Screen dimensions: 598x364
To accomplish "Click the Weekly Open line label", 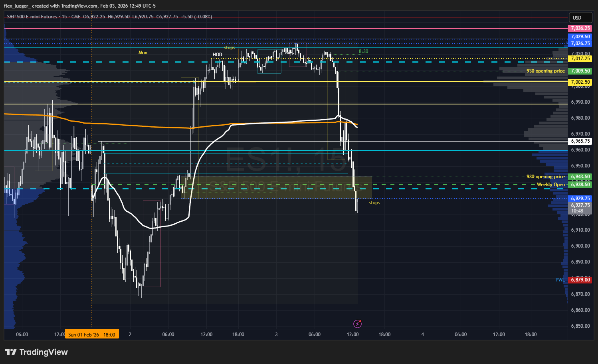I will [x=550, y=185].
